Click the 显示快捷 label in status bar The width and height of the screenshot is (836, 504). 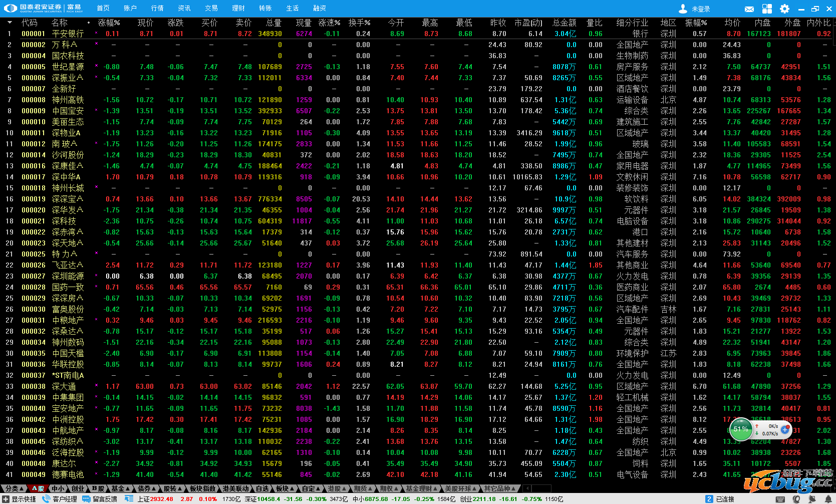[x=24, y=499]
